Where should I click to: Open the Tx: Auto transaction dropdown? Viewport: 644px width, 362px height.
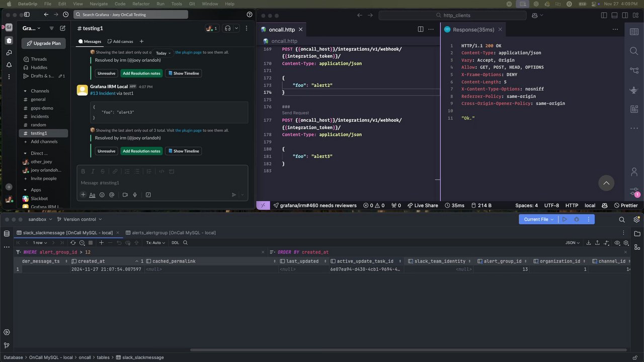[155, 243]
